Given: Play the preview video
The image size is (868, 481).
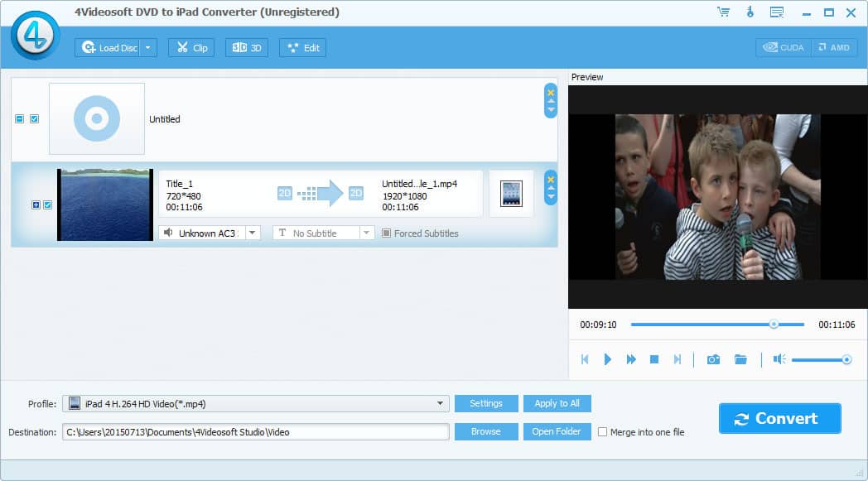Looking at the screenshot, I should (607, 359).
